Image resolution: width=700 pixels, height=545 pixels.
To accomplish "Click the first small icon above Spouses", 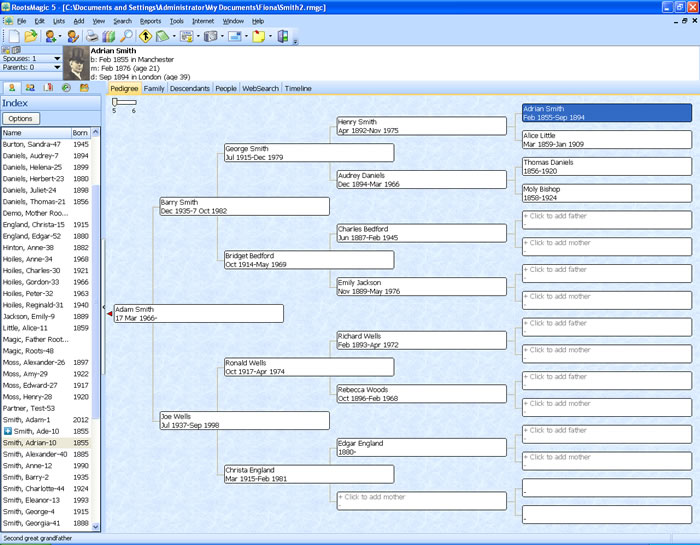I will click(6, 50).
